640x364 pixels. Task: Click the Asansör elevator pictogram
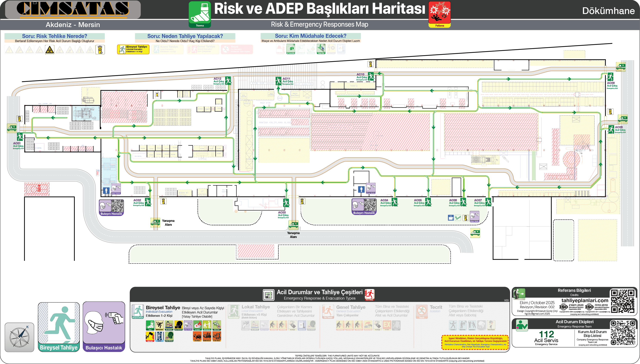tap(159, 337)
